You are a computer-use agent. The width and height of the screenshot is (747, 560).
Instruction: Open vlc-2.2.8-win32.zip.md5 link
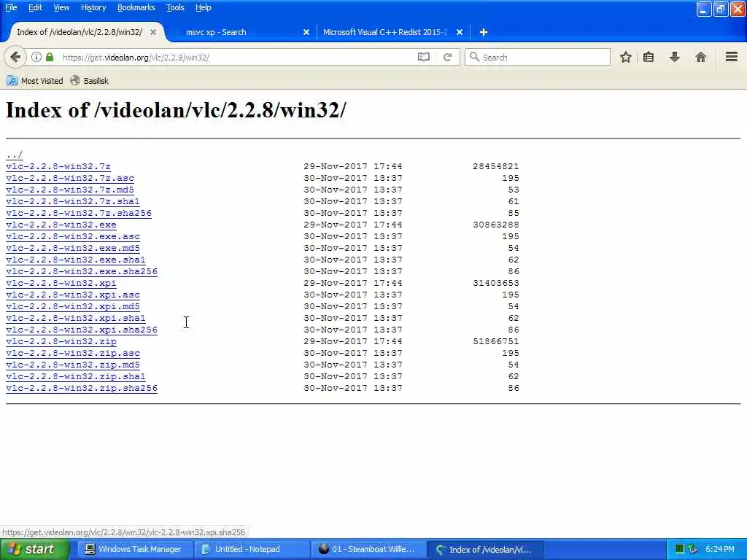click(x=73, y=365)
